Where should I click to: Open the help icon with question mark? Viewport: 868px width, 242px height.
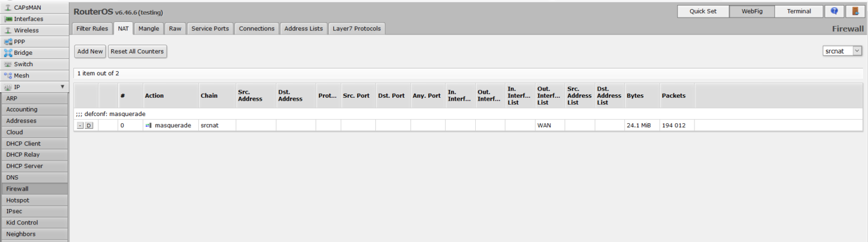pyautogui.click(x=834, y=11)
